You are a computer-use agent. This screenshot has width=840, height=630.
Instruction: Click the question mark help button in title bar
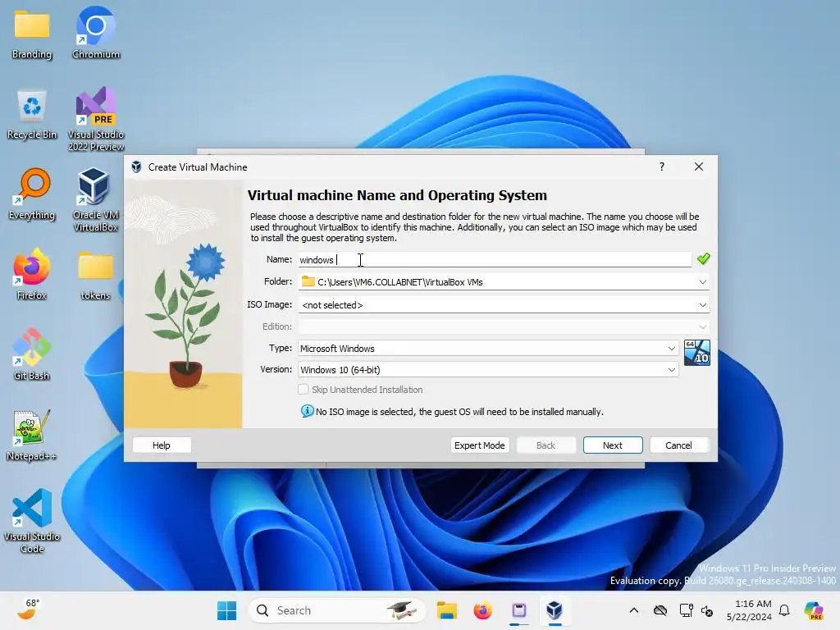pyautogui.click(x=662, y=167)
